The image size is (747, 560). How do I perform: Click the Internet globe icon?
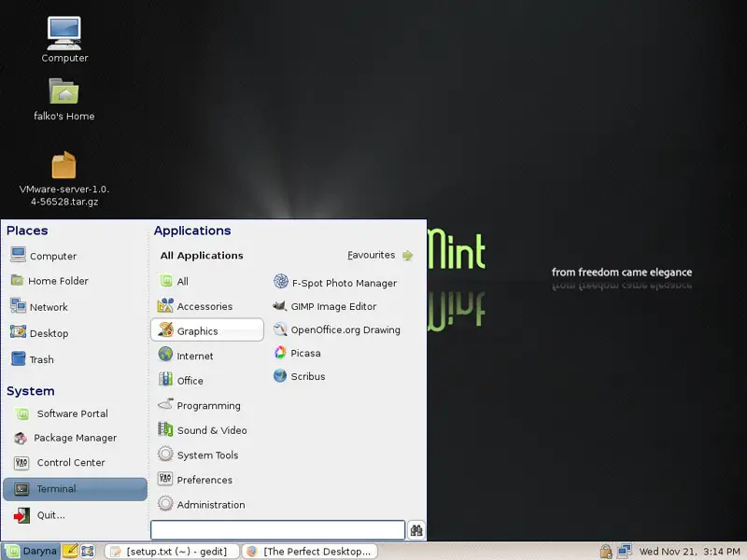point(165,355)
